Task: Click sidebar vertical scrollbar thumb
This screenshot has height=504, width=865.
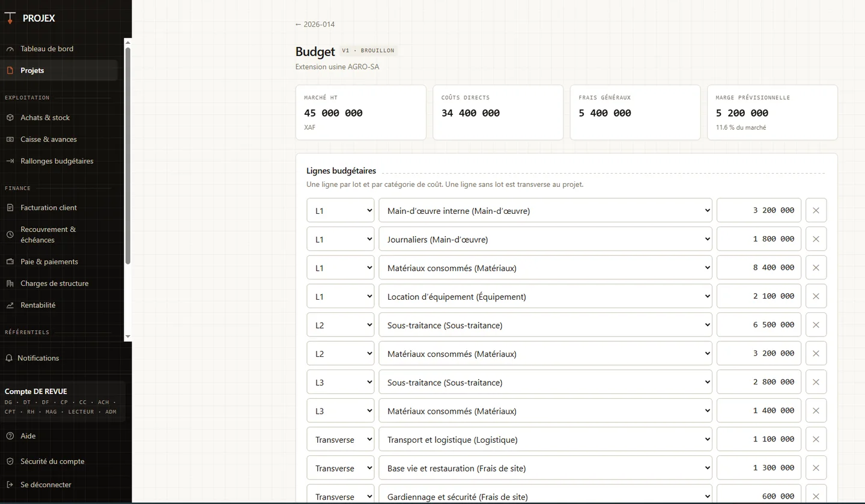Action: click(127, 155)
